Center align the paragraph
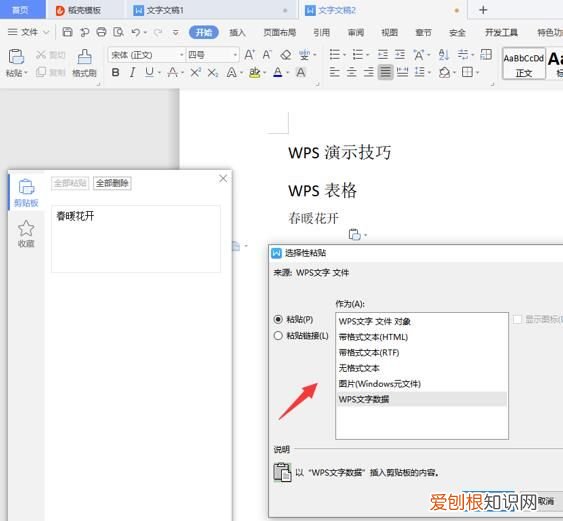Image resolution: width=563 pixels, height=521 pixels. [351, 72]
